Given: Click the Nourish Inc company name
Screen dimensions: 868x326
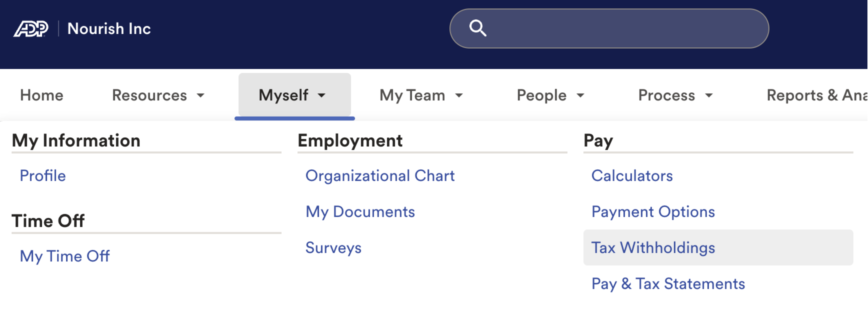Looking at the screenshot, I should click(109, 29).
